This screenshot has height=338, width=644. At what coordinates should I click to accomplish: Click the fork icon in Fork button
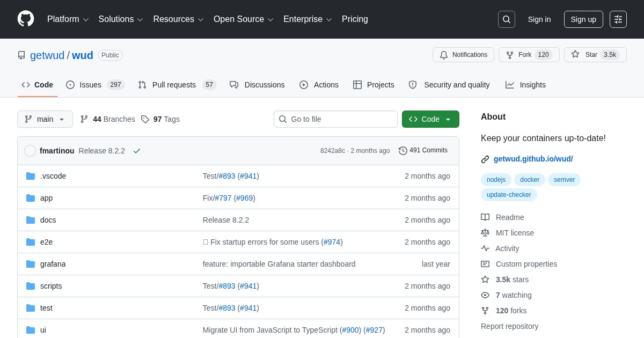tap(510, 55)
